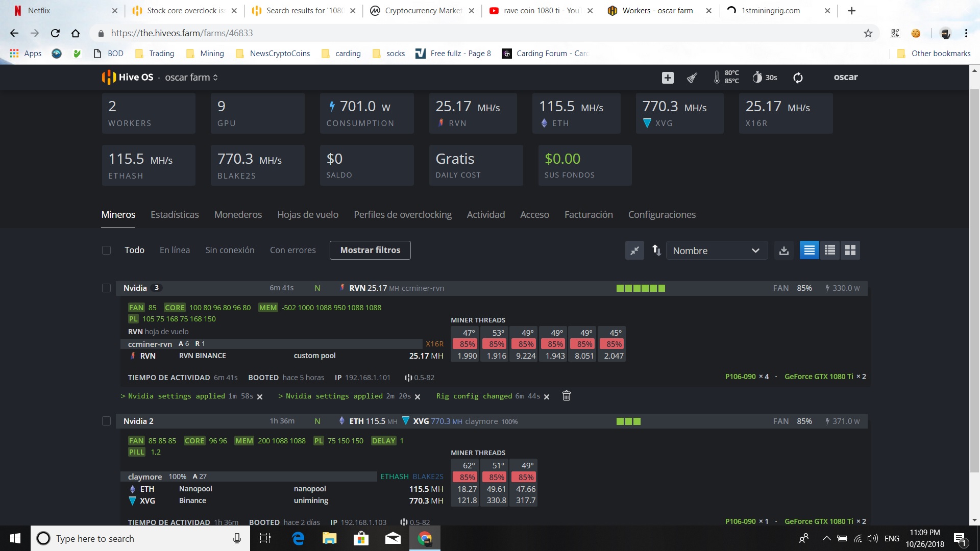Expand the oscar farm selector
The image size is (980, 551).
click(x=191, y=78)
